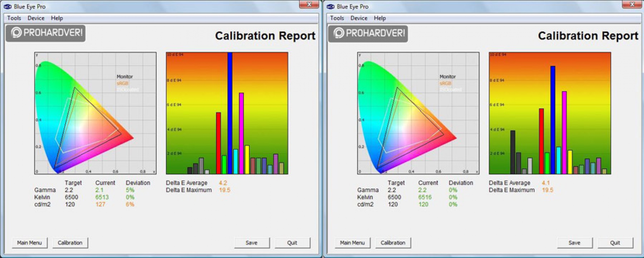Start Calibration from the right window
The width and height of the screenshot is (644, 258).
tap(393, 243)
